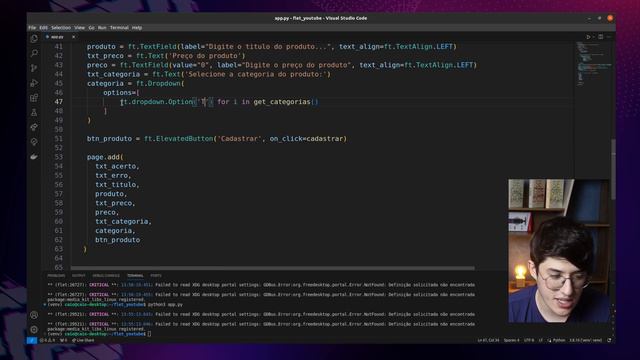Open the run options dropdown arrow
640x360 pixels.
593,37
